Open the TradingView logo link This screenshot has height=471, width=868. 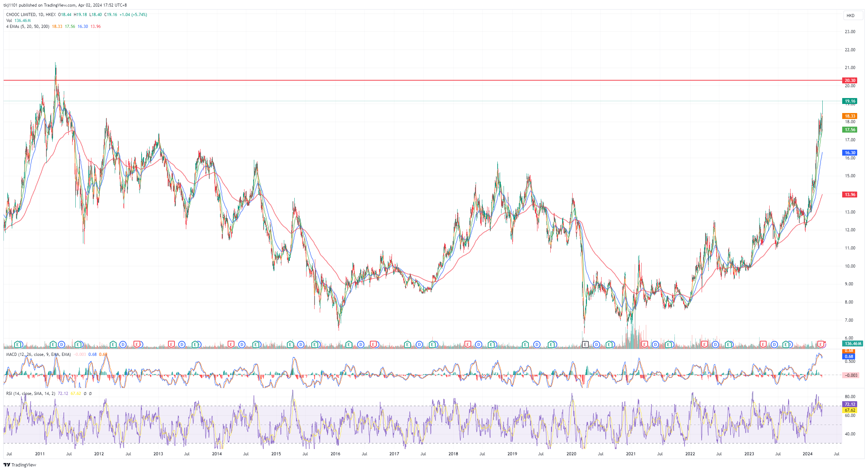point(20,465)
